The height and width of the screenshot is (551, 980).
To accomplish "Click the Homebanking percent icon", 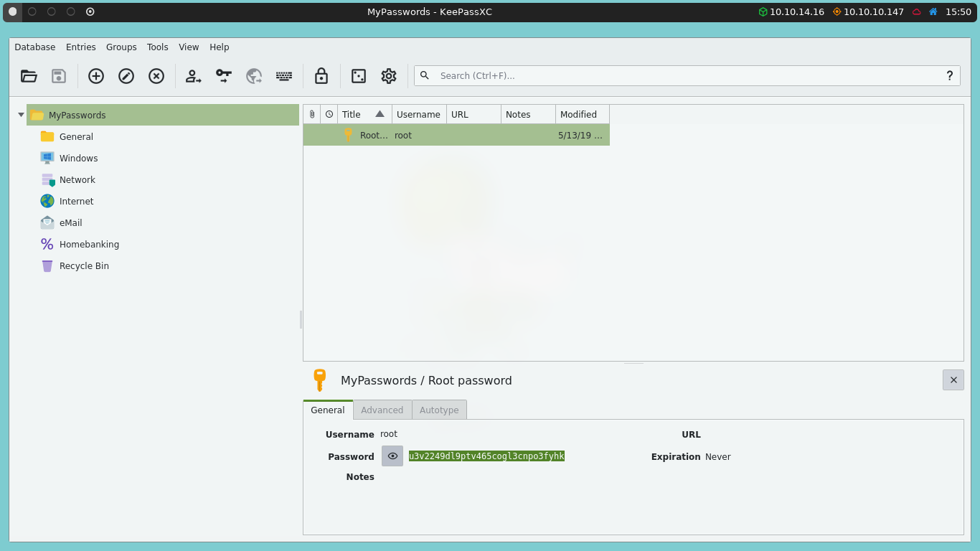I will [x=47, y=244].
